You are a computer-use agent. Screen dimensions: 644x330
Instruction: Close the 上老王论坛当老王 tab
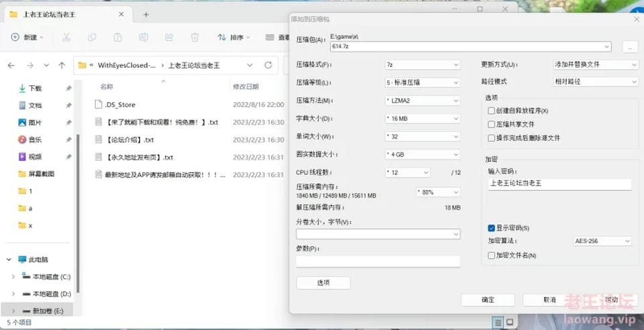[x=121, y=14]
